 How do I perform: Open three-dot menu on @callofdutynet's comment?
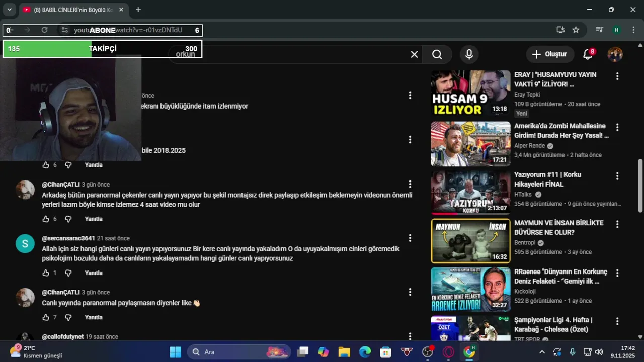pyautogui.click(x=410, y=336)
